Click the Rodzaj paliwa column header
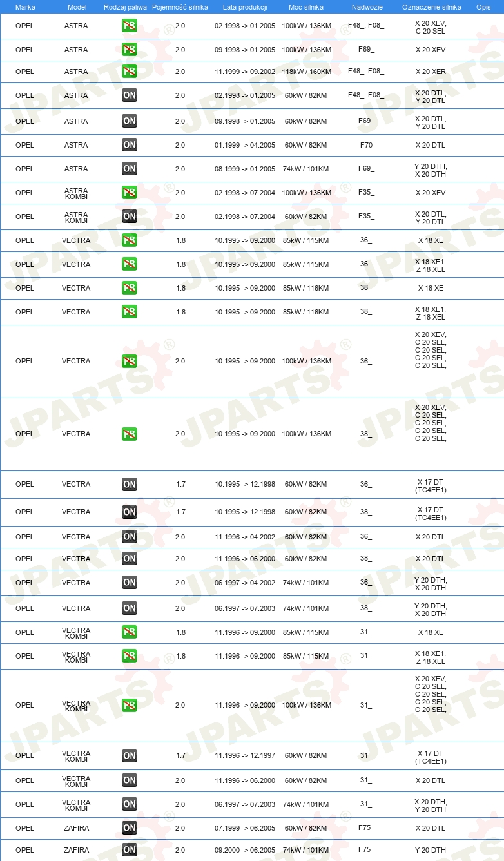504x861 pixels. 125,6
